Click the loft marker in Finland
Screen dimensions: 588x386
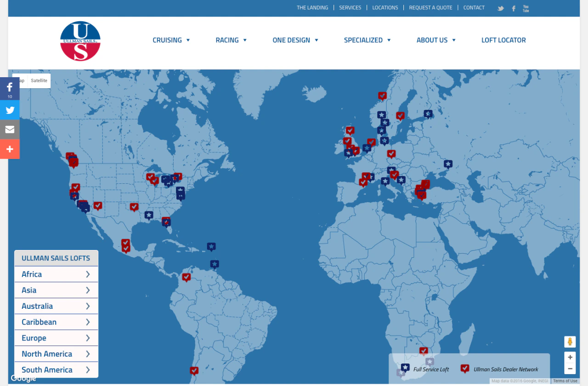point(428,114)
